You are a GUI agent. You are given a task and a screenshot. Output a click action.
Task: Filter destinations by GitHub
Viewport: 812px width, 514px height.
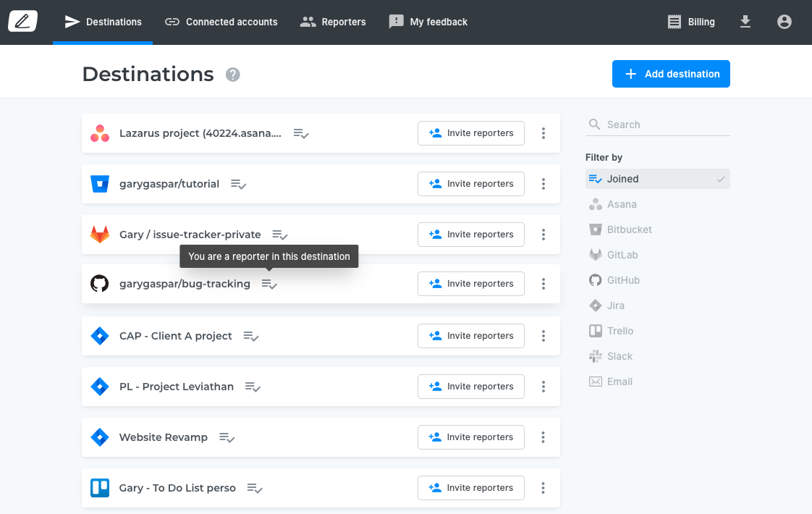[614, 280]
